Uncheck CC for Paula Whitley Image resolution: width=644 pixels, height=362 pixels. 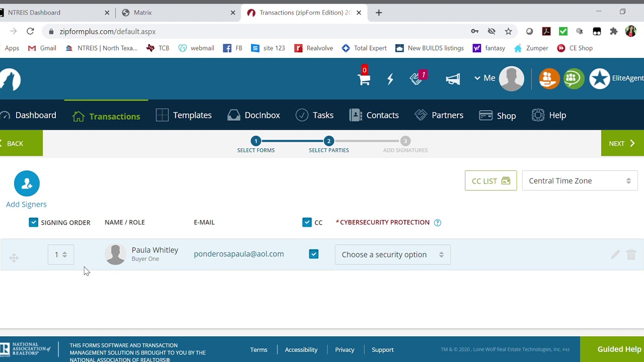(x=313, y=254)
